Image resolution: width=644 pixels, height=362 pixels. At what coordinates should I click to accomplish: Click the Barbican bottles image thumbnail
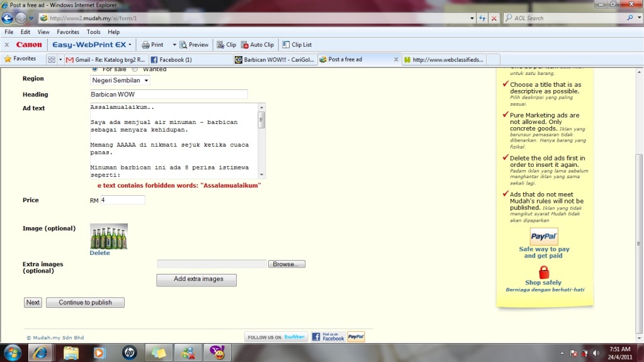pos(108,236)
